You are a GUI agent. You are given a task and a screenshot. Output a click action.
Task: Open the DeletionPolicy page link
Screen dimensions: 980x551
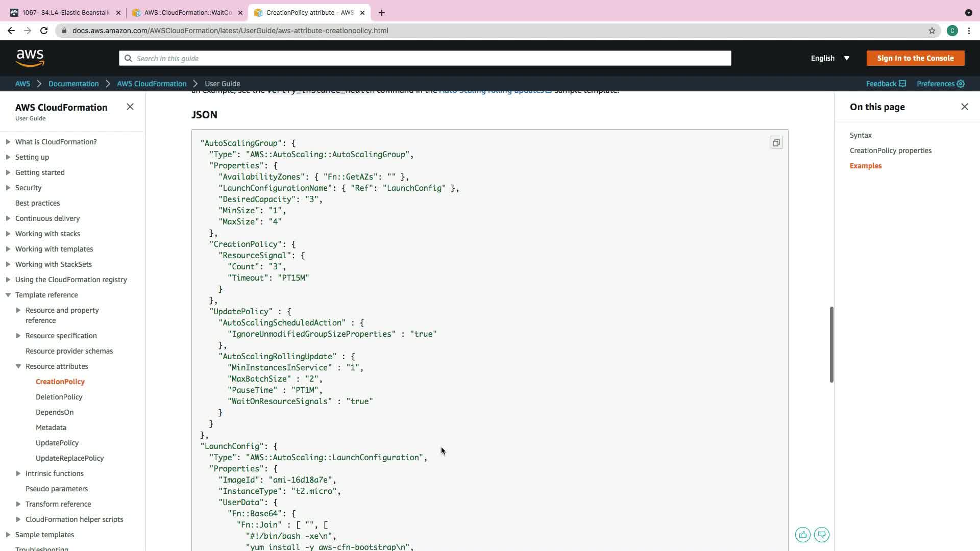pyautogui.click(x=59, y=397)
